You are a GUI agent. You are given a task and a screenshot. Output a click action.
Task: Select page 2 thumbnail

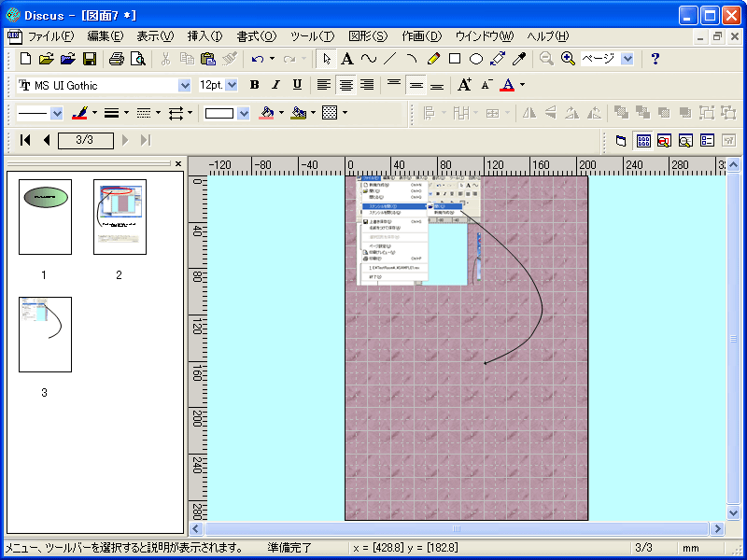coord(120,217)
